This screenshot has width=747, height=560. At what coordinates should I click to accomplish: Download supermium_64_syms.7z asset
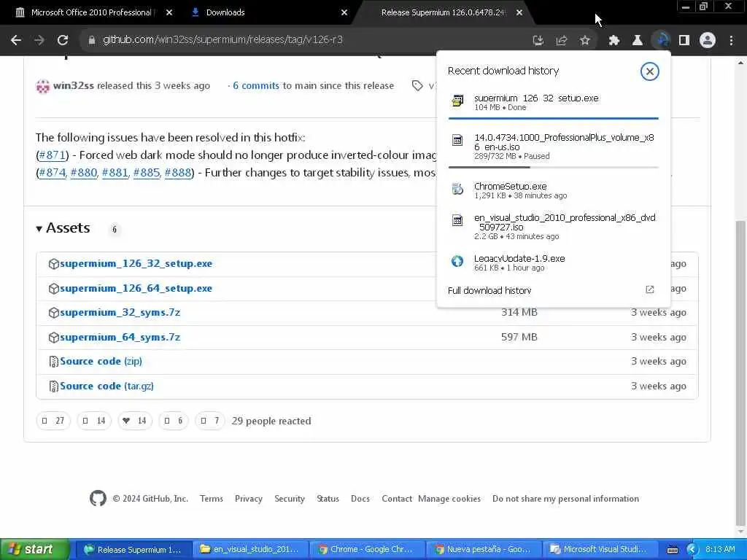click(x=120, y=338)
